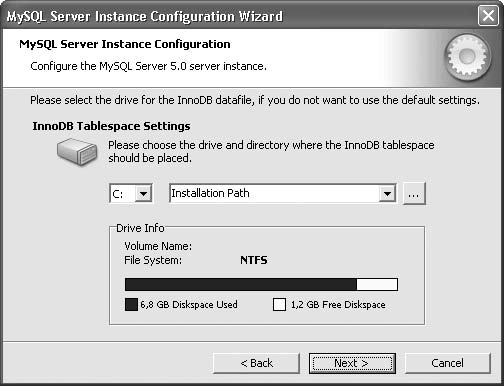Viewport: 504px width, 386px height.
Task: Click the used portion of disk bar
Action: (241, 285)
